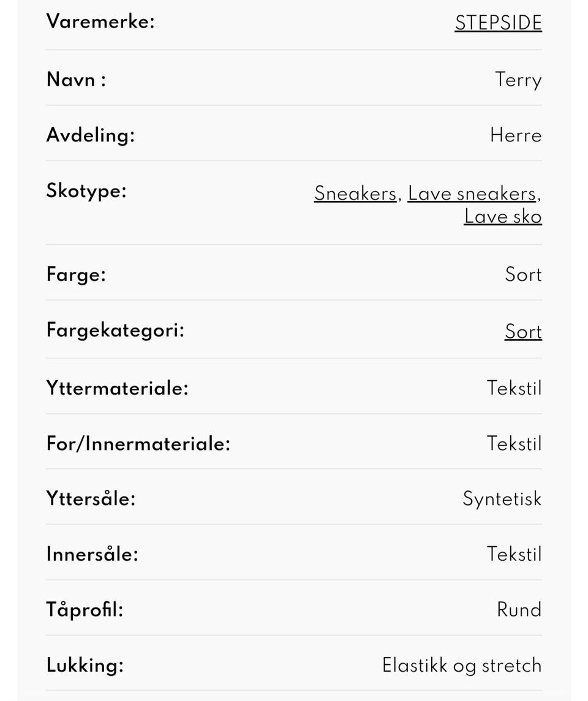Select the Varemerke label
This screenshot has width=588, height=701.
[x=100, y=21]
